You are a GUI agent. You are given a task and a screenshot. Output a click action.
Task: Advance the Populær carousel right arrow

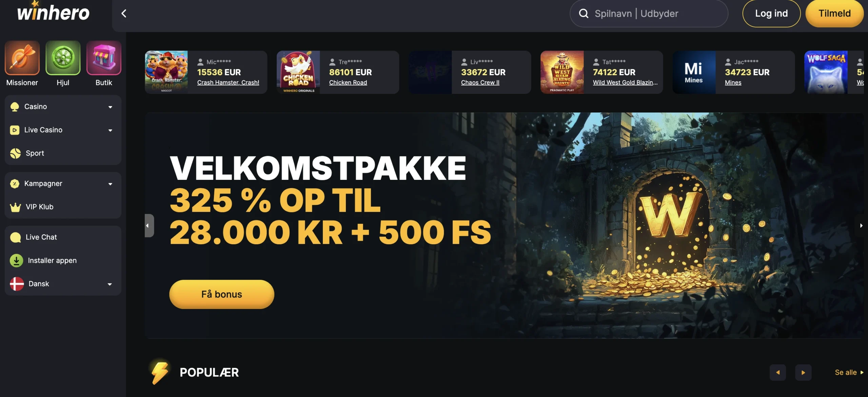803,372
